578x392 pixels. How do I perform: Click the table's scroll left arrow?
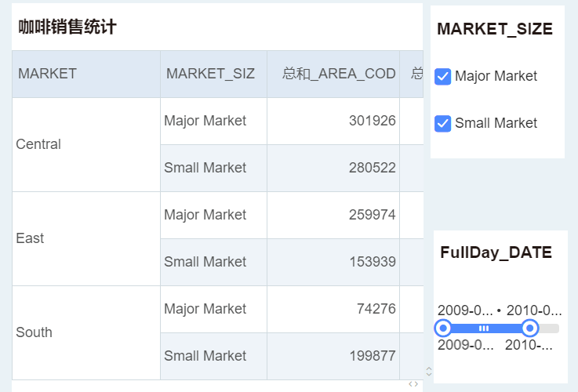(x=410, y=384)
